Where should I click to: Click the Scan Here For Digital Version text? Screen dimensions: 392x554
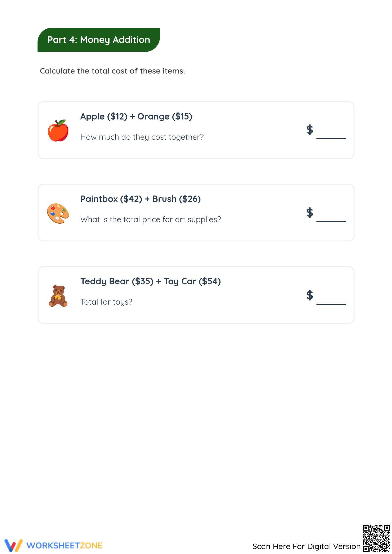pos(306,546)
